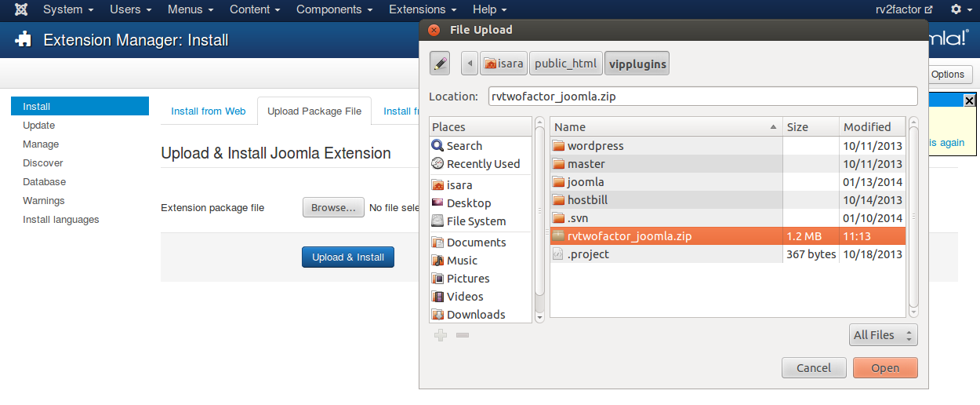Image resolution: width=980 pixels, height=405 pixels.
Task: Click the file list vertical scrollbar
Action: 913,216
